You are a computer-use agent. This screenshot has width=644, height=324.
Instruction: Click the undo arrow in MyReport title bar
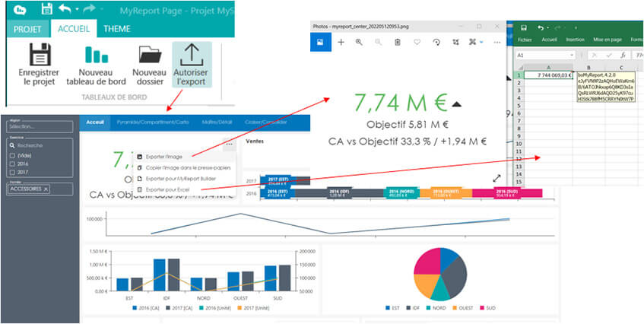[x=65, y=8]
